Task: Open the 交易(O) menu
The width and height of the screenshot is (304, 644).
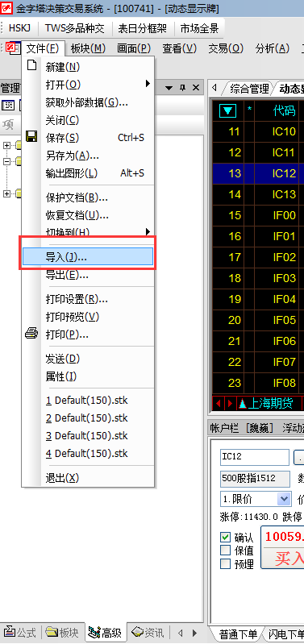Action: [226, 48]
